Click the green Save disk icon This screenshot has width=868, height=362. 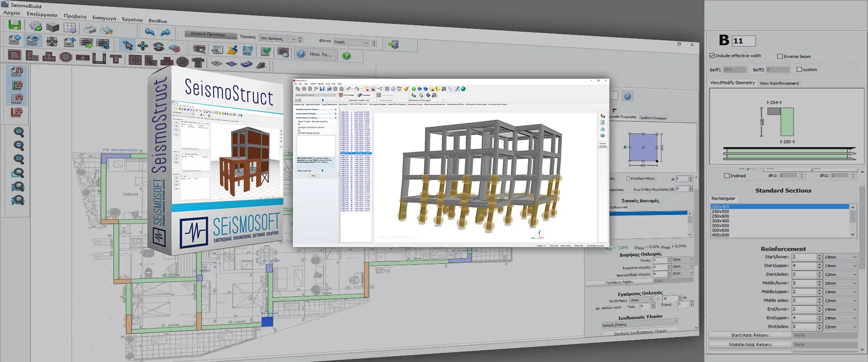(x=14, y=25)
